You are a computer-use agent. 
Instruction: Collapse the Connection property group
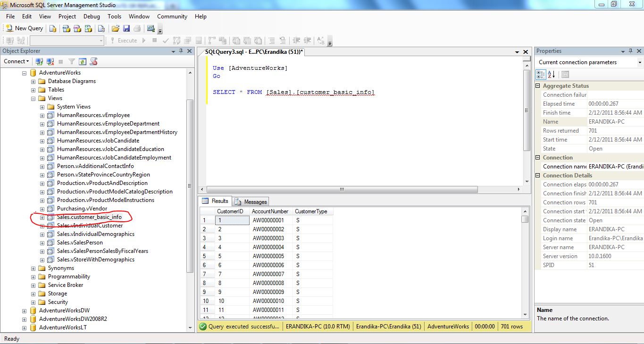point(538,158)
